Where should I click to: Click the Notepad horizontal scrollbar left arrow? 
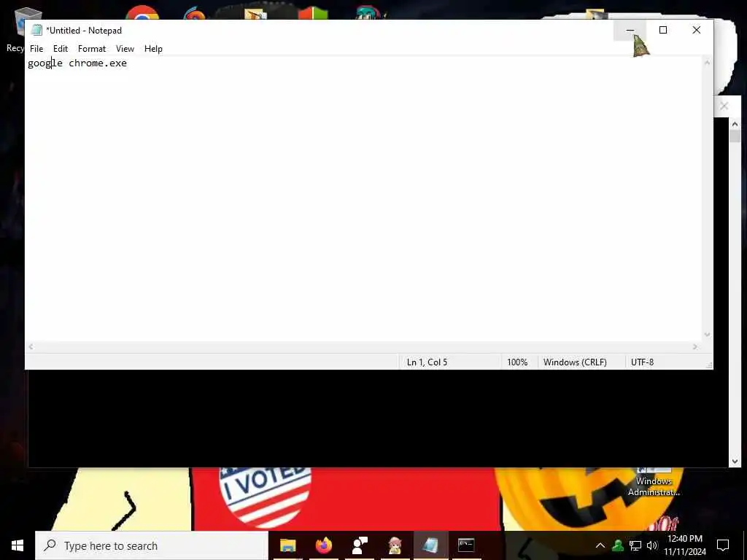[x=31, y=347]
